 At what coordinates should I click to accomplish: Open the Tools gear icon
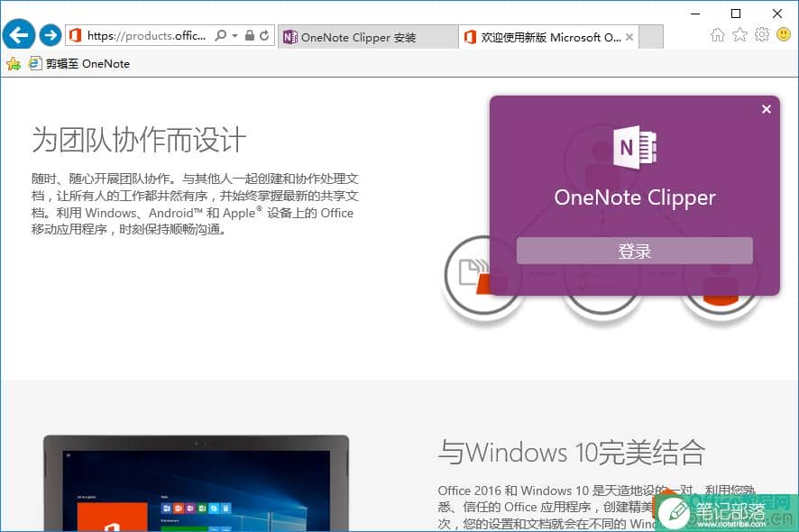tap(762, 34)
